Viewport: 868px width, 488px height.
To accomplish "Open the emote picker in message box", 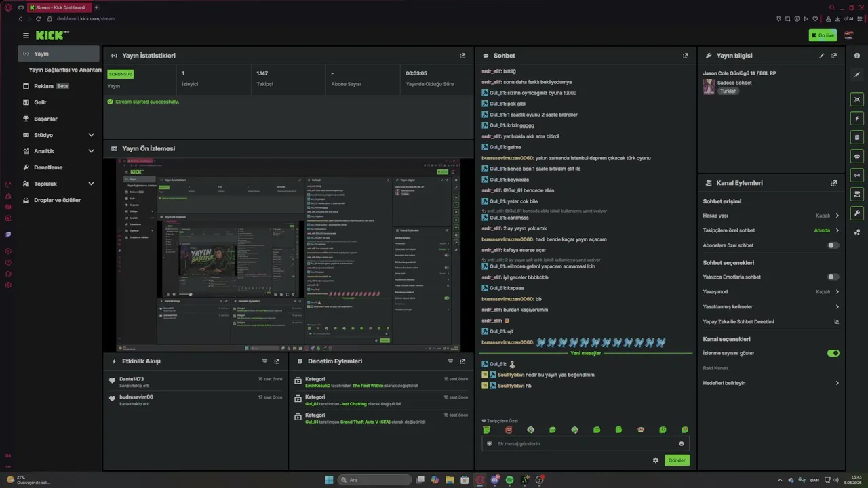I will [x=682, y=444].
